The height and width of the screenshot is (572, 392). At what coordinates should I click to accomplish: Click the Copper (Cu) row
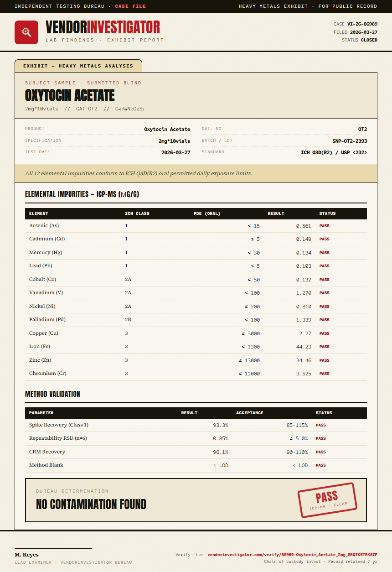coord(196,333)
